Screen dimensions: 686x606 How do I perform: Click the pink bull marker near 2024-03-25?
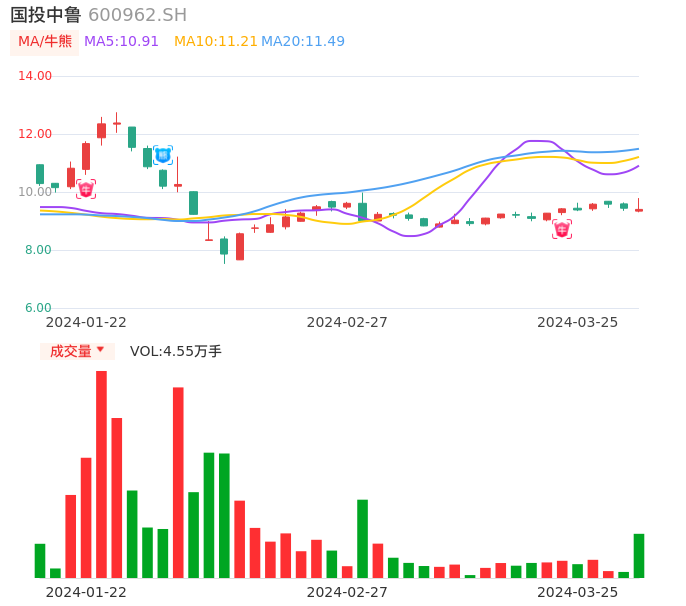562,229
